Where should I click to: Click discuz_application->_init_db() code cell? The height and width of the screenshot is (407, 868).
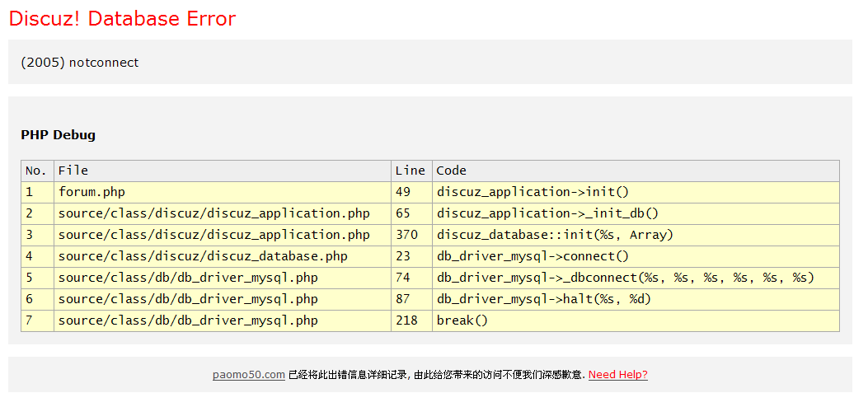click(636, 213)
